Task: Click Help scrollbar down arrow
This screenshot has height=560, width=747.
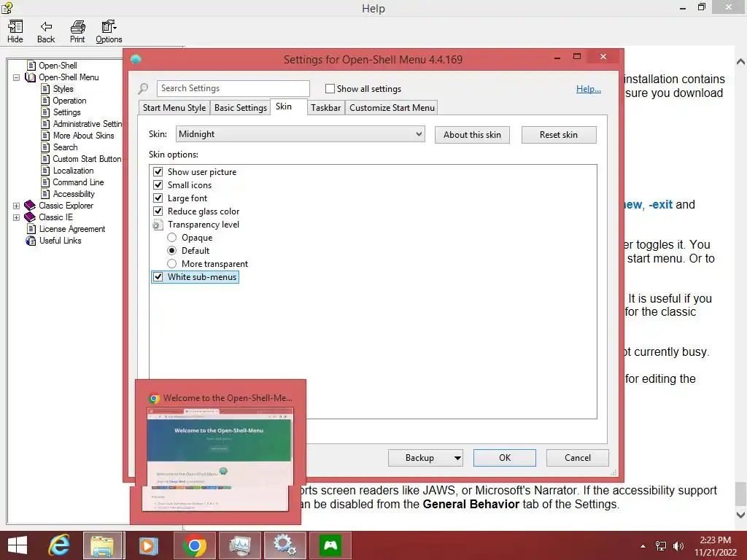Action: tap(740, 515)
